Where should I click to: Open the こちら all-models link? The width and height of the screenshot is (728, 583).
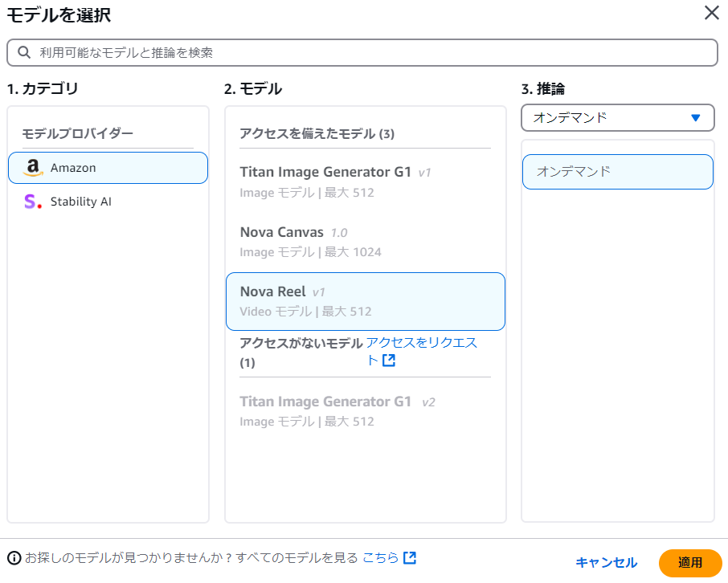pyautogui.click(x=380, y=557)
